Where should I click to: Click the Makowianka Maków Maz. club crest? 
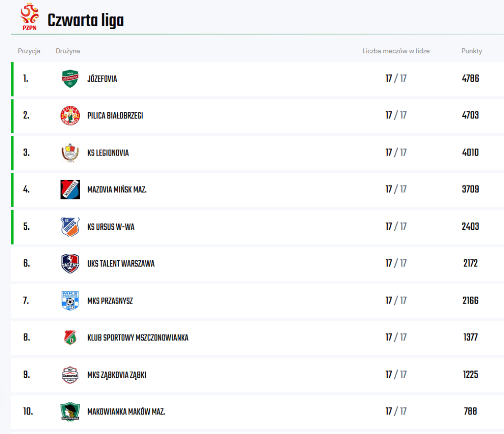(x=70, y=412)
